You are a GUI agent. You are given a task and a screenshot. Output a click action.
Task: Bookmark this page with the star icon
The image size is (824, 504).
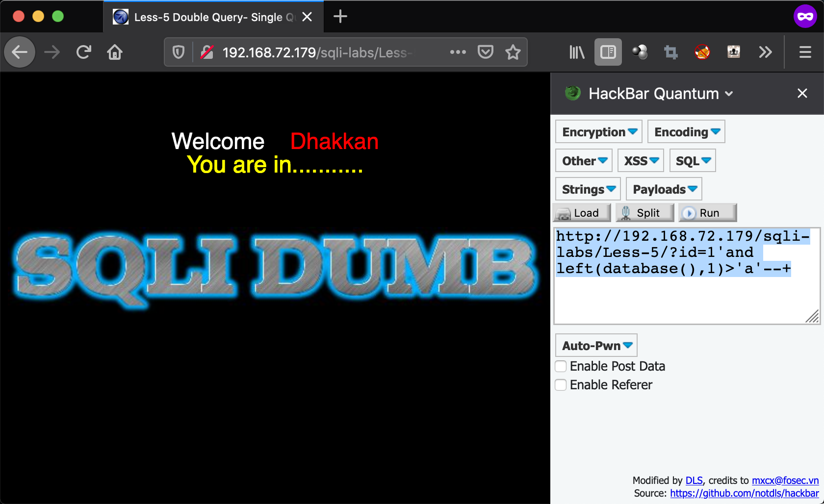[x=513, y=52]
